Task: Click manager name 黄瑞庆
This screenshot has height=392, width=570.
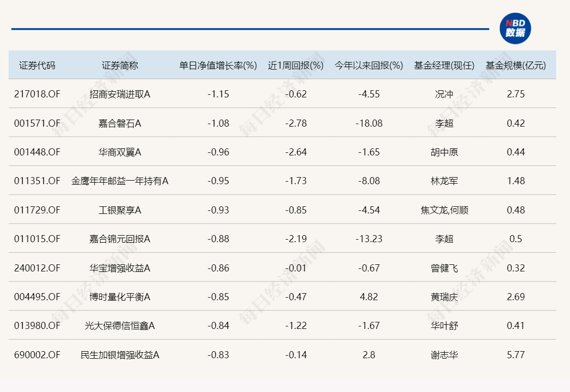Action: tap(444, 297)
